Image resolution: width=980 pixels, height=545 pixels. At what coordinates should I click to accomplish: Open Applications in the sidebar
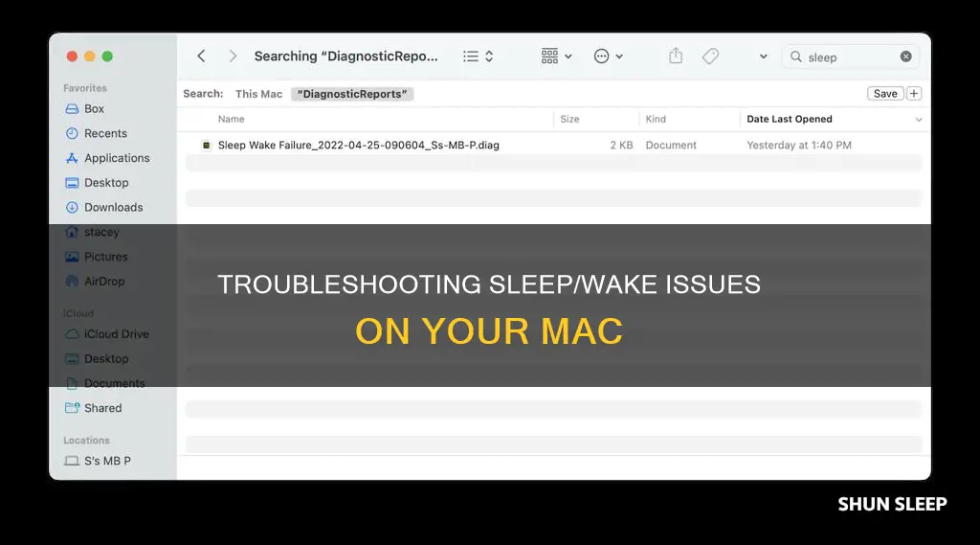pyautogui.click(x=117, y=158)
